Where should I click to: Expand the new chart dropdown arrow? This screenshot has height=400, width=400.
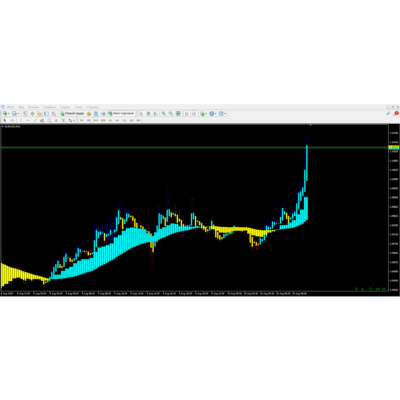[9, 113]
